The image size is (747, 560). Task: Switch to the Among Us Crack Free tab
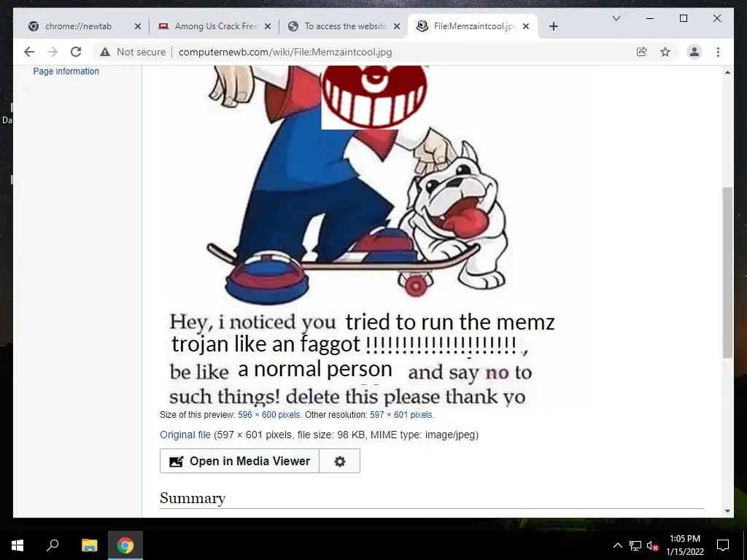point(214,26)
